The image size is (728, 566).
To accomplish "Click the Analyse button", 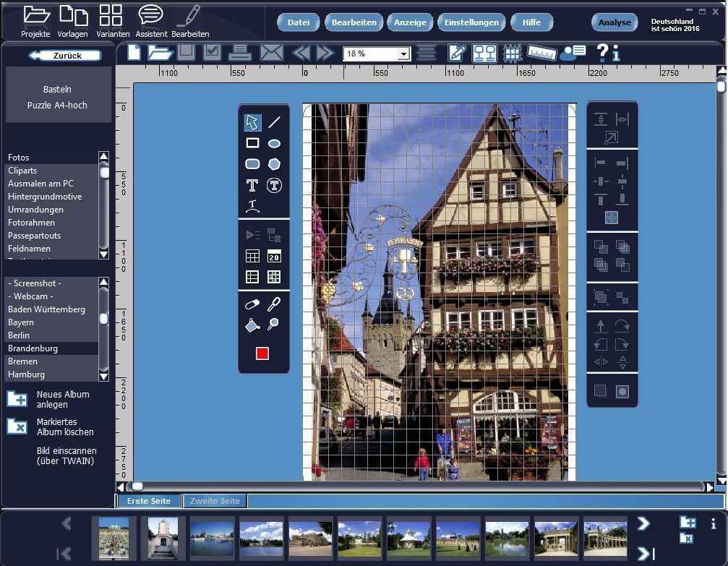I will [x=614, y=22].
